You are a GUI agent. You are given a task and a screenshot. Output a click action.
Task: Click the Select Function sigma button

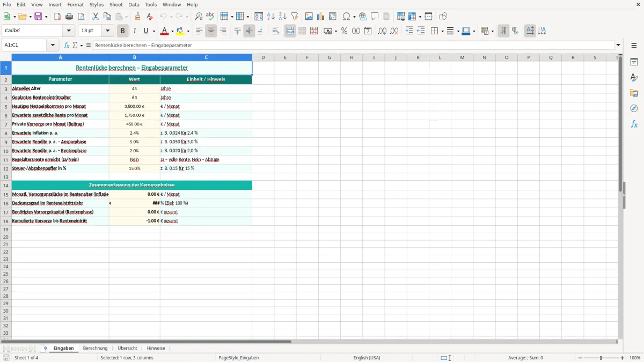point(75,45)
